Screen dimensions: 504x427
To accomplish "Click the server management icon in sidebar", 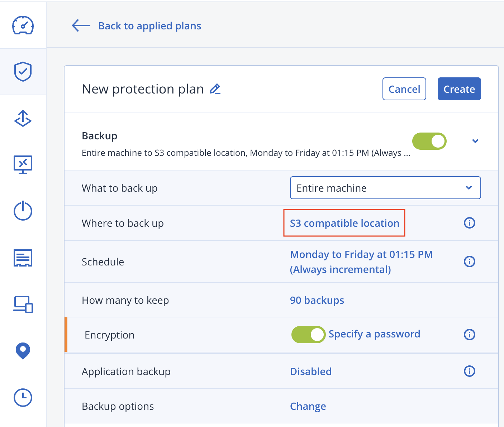I will [23, 258].
